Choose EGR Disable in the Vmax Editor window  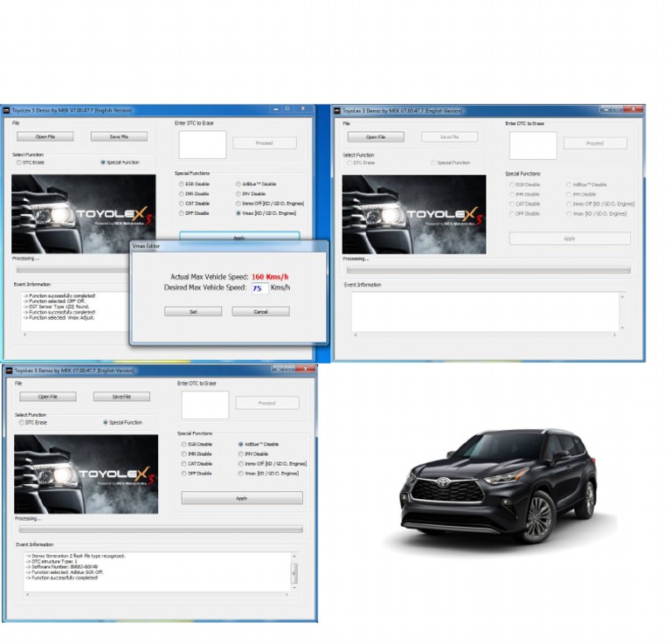coord(194,184)
